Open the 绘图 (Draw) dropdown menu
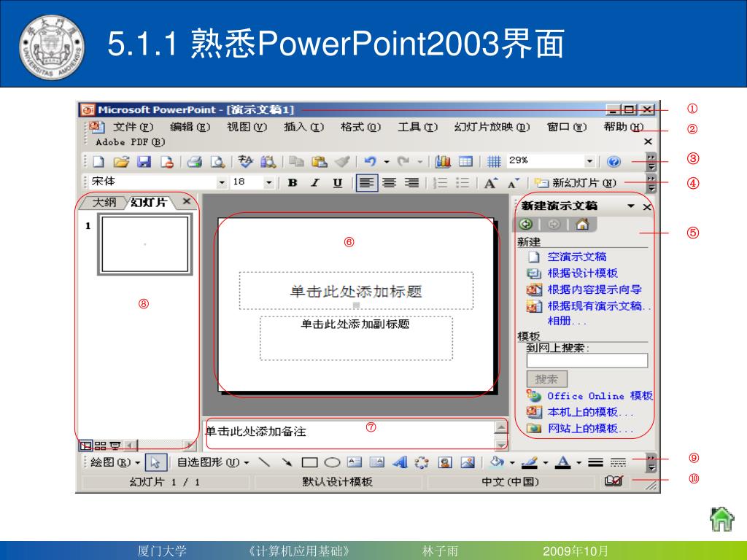Image resolution: width=747 pixels, height=560 pixels. pos(115,462)
